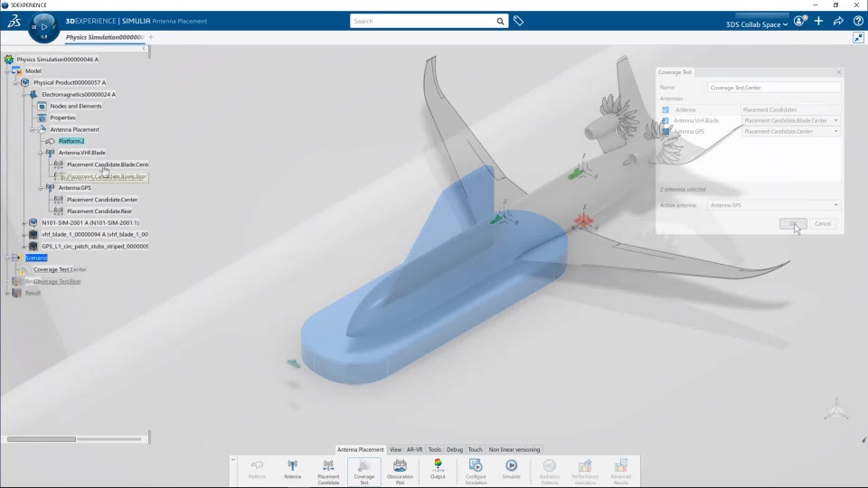Select Coverage Test.Center tree item
868x488 pixels.
pyautogui.click(x=60, y=269)
